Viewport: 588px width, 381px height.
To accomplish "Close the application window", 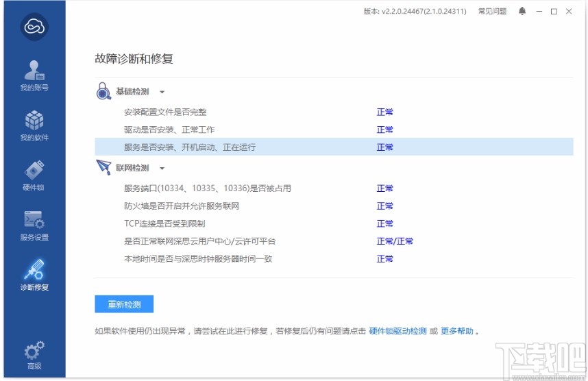I will 569,11.
